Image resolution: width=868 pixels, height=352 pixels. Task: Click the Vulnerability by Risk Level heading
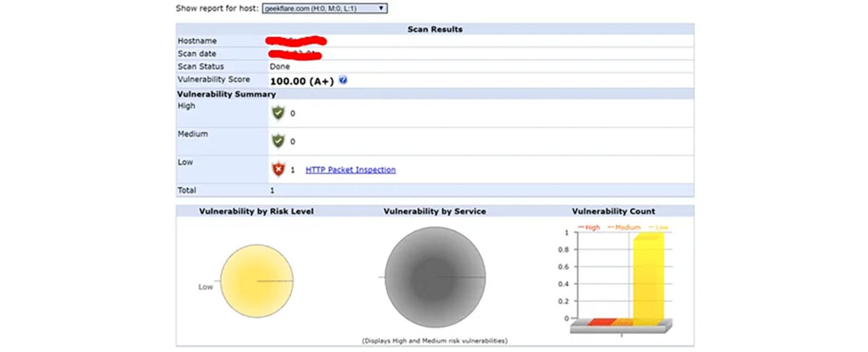click(x=256, y=211)
